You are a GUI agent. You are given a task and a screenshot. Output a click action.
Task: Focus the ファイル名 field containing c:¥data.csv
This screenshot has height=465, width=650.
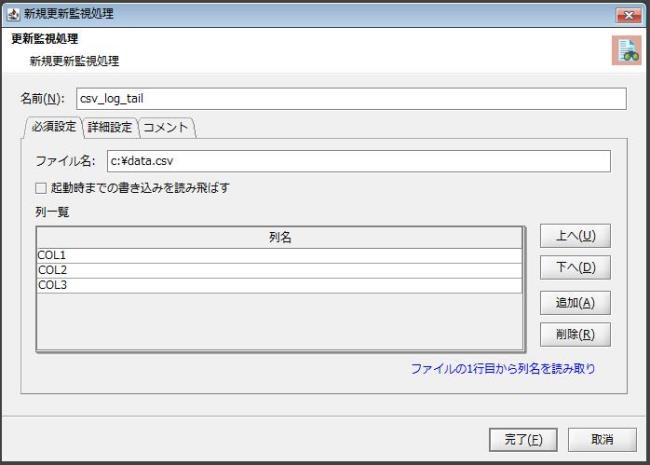tap(357, 161)
